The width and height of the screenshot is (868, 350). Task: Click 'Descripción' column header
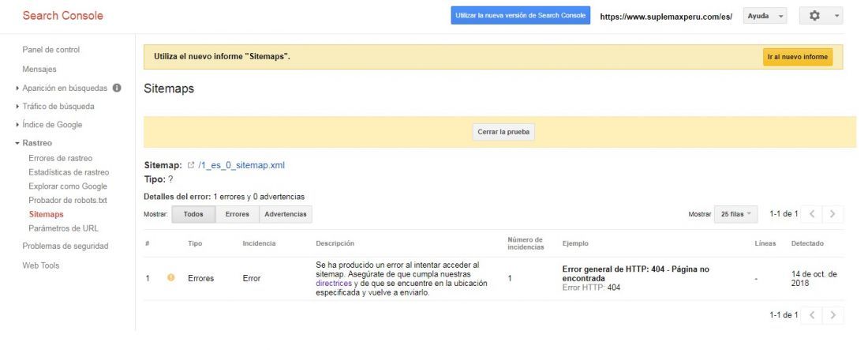tap(335, 243)
